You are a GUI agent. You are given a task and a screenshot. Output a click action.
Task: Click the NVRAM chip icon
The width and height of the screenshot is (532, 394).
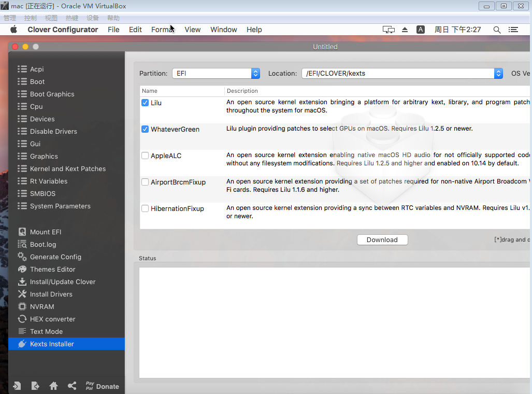coord(22,307)
